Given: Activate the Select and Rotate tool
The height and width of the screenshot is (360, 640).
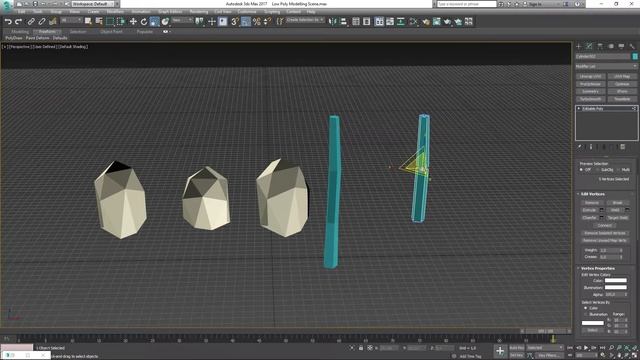Looking at the screenshot, I should (144, 22).
